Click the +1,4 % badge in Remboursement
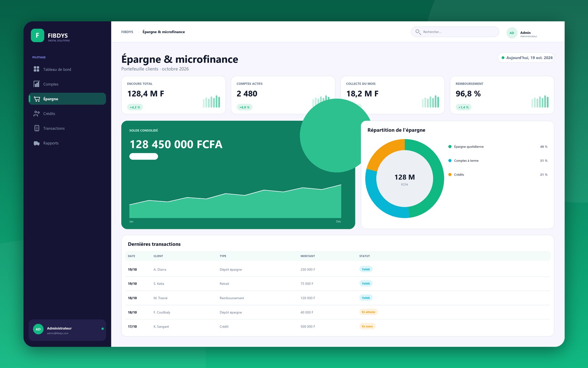Image resolution: width=588 pixels, height=368 pixels. click(x=463, y=107)
